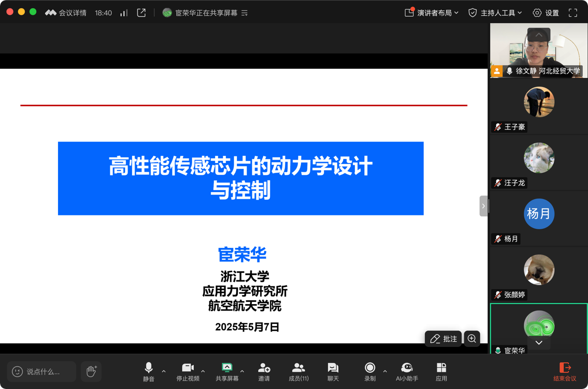Open the AI小助手 assistant
The height and width of the screenshot is (389, 588).
coord(407,371)
